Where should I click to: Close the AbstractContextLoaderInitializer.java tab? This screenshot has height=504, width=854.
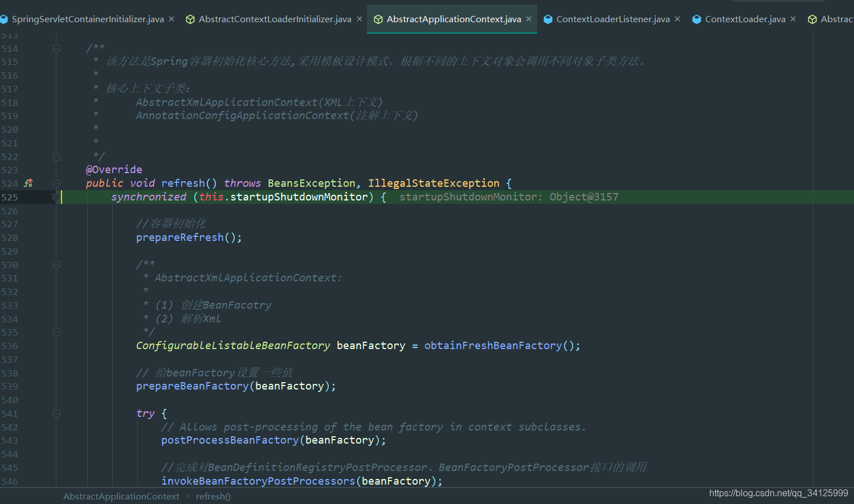click(359, 19)
